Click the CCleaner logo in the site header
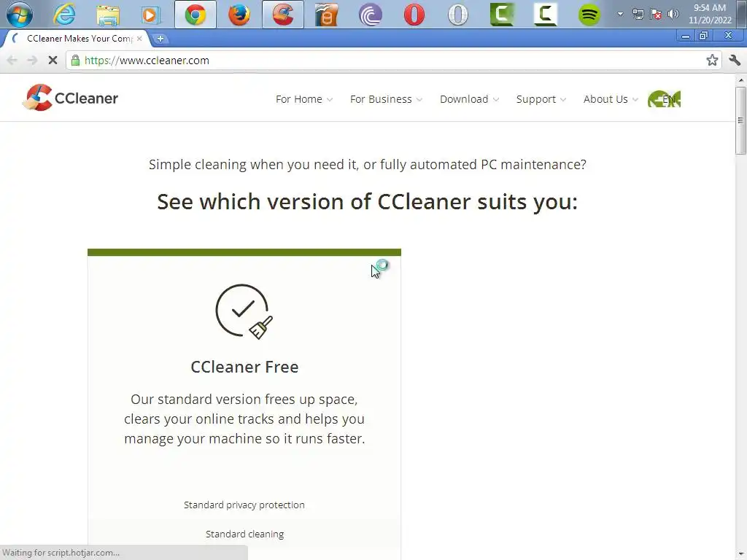This screenshot has width=747, height=560. point(70,98)
